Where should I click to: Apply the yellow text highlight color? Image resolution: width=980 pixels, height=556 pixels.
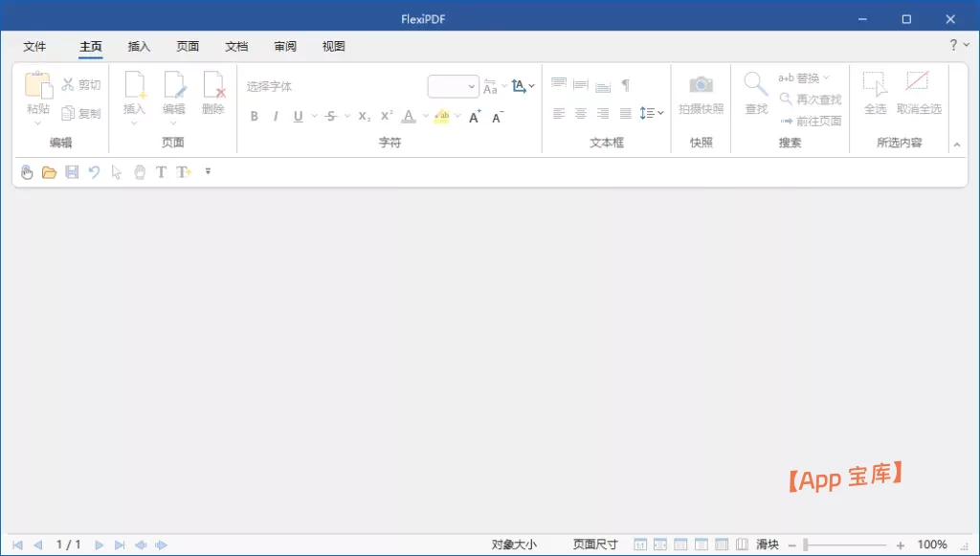442,116
